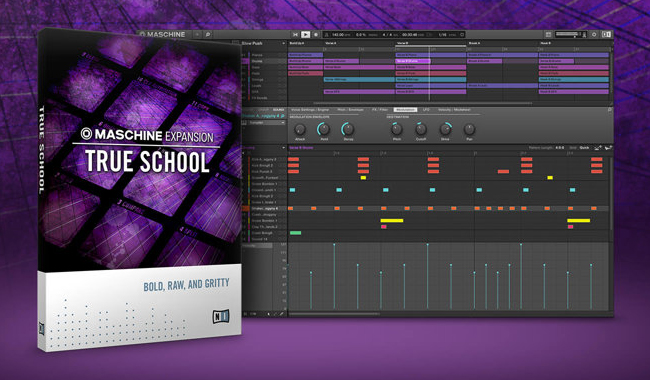Click the restart transport button
Viewport: 650px width, 380px height.
[295, 35]
